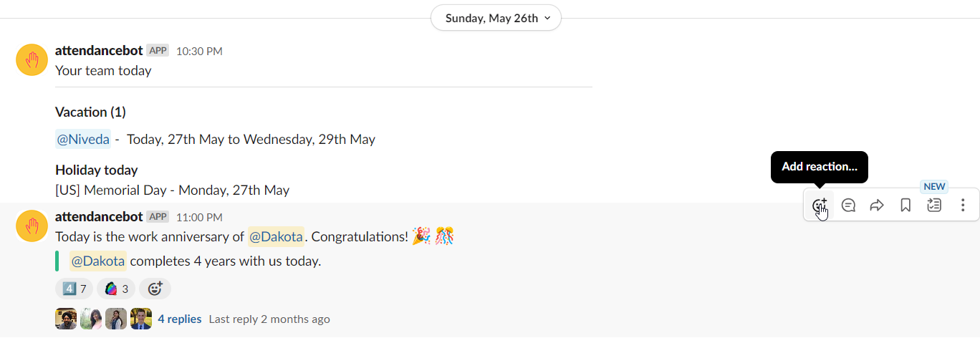Open the 4 replies thread link
The image size is (980, 343).
pyautogui.click(x=180, y=319)
